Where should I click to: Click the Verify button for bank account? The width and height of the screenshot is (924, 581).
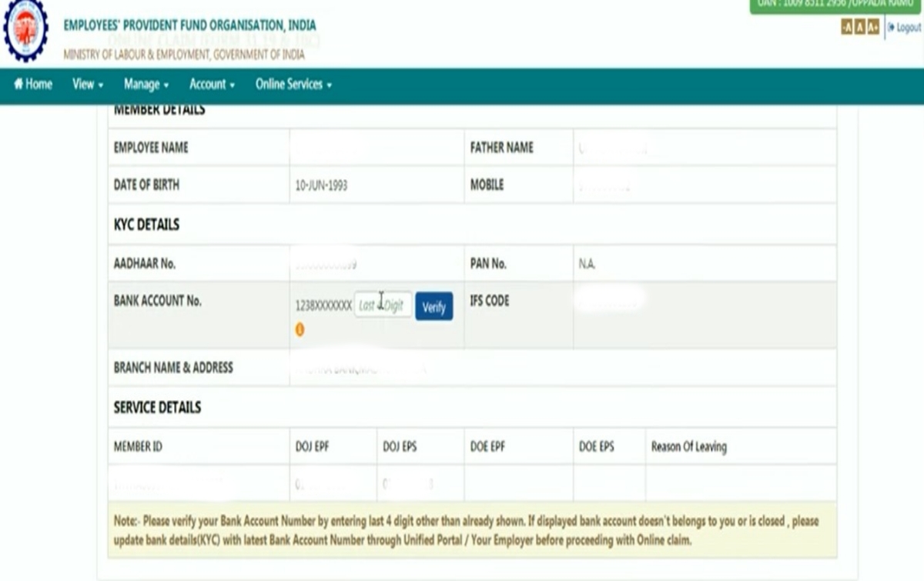(x=434, y=306)
